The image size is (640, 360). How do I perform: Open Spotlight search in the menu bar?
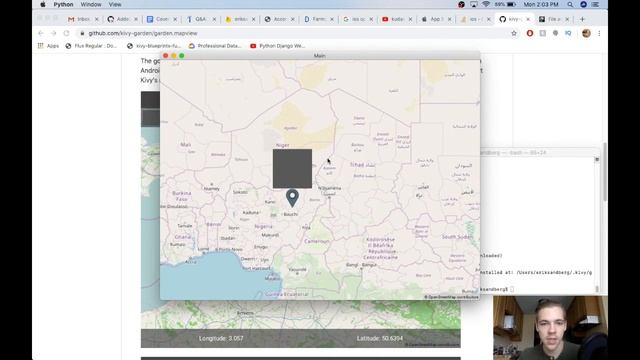[x=570, y=4]
